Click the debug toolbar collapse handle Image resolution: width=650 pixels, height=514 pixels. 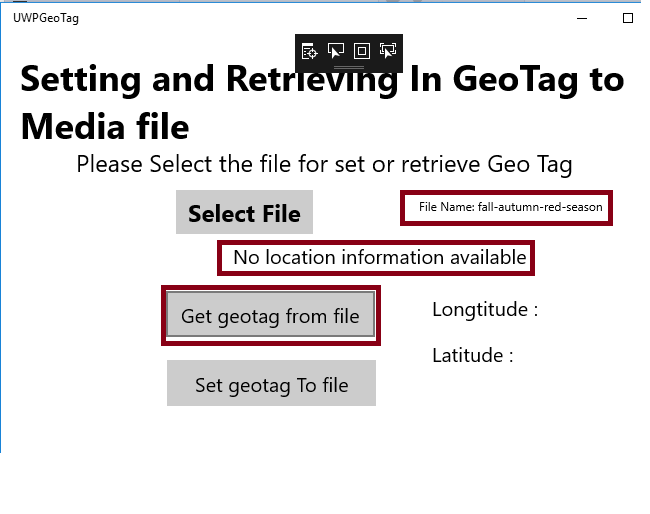coord(348,66)
